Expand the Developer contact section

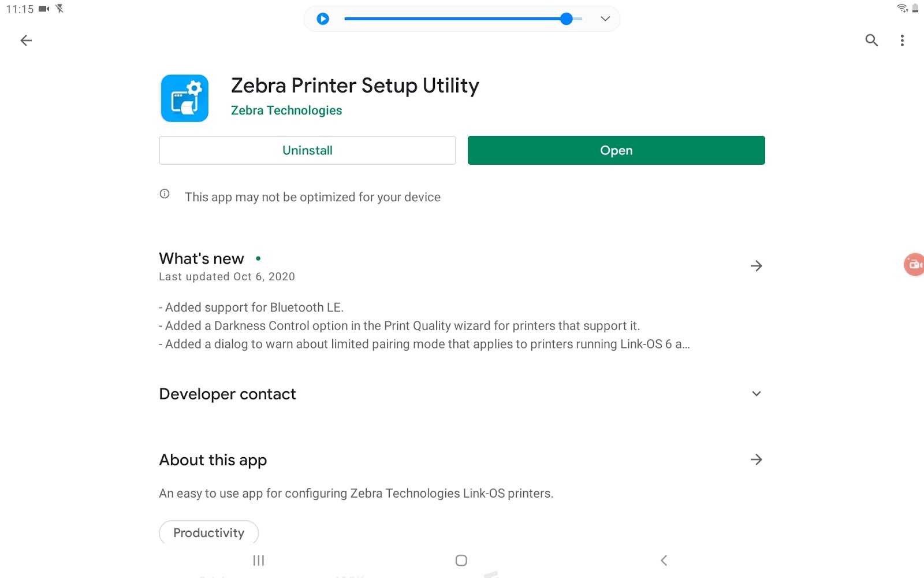coord(756,394)
